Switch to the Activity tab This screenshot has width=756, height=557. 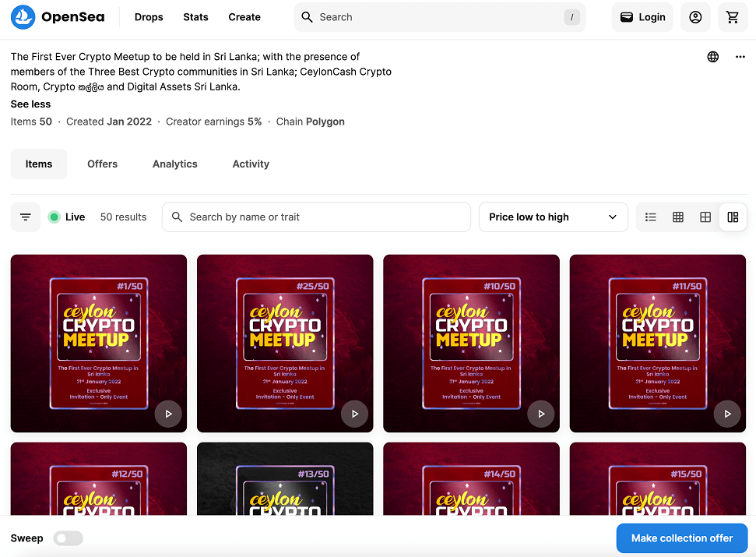click(x=251, y=164)
